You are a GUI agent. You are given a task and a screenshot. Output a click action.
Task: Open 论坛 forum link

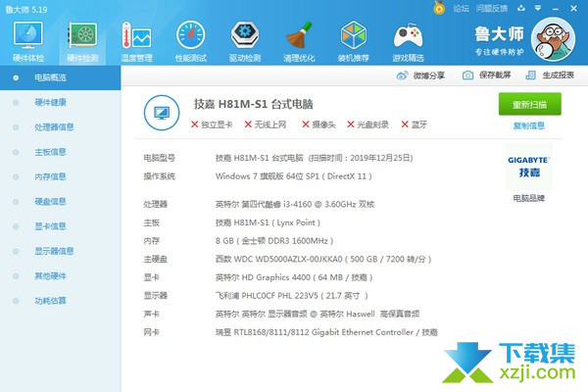pyautogui.click(x=461, y=8)
